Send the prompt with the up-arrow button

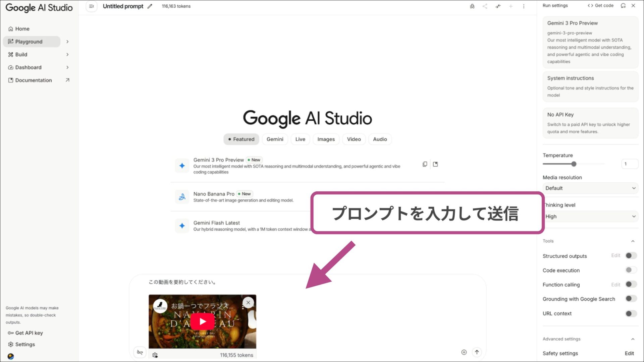tap(477, 352)
